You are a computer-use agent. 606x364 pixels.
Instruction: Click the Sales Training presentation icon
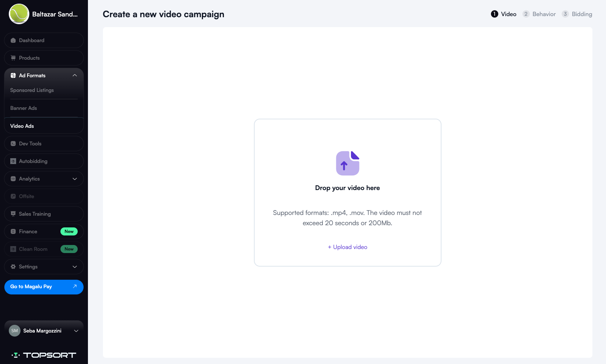coord(13,214)
